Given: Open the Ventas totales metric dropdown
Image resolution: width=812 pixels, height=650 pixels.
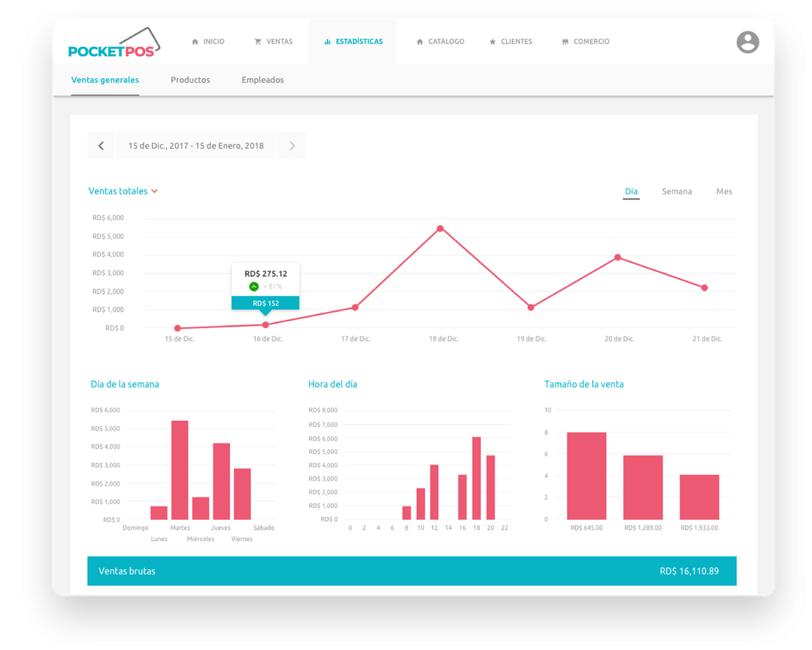Looking at the screenshot, I should [123, 191].
